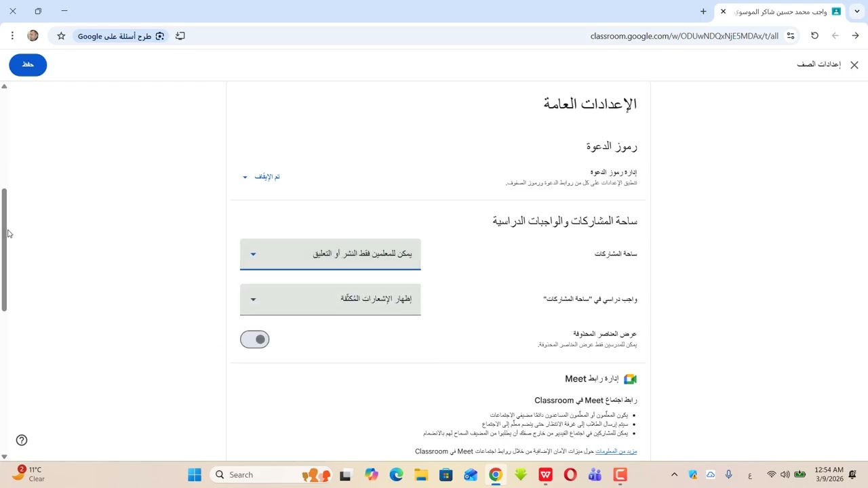This screenshot has height=488, width=868.
Task: Open the help question mark icon
Action: [22, 440]
